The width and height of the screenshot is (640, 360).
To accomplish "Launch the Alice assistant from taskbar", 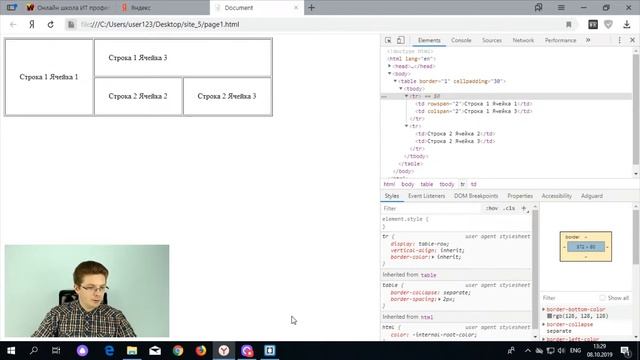I will [82, 351].
